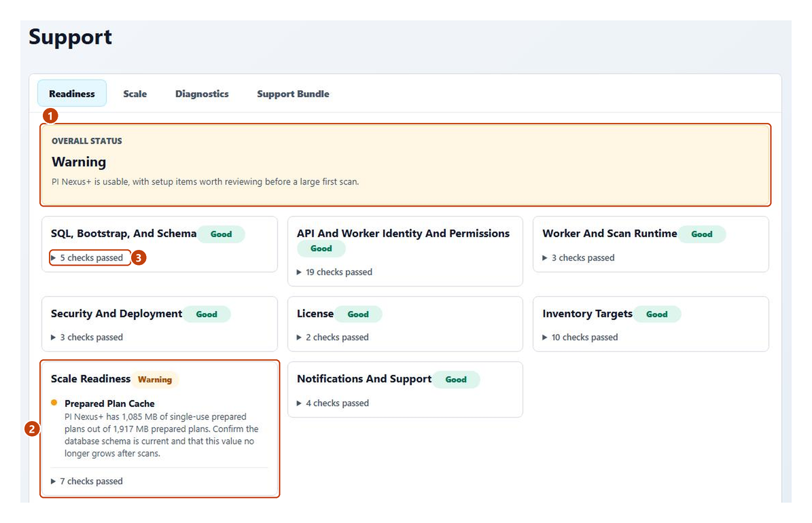Click the Good badge for Security And Deployment
The height and width of the screenshot is (523, 812).
point(207,314)
